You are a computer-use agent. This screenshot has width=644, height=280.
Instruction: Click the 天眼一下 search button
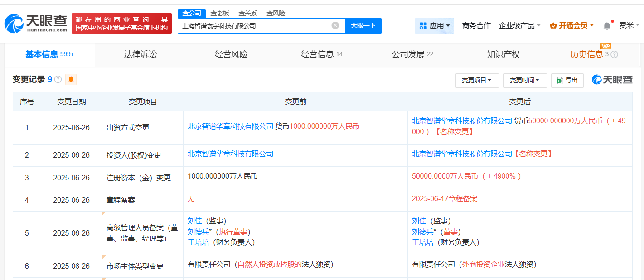[363, 25]
